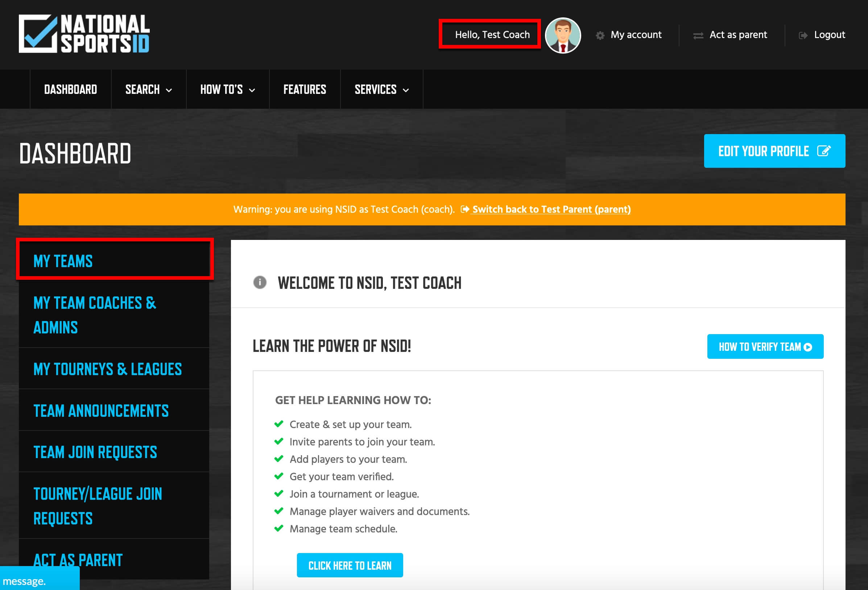Viewport: 868px width, 590px height.
Task: Go to the Dashboard nav item
Action: 71,89
